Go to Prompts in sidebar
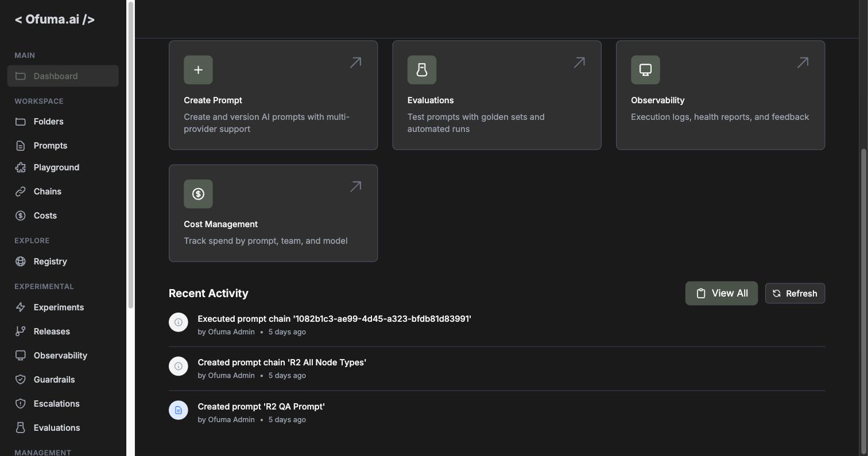The image size is (868, 456). coord(63,146)
